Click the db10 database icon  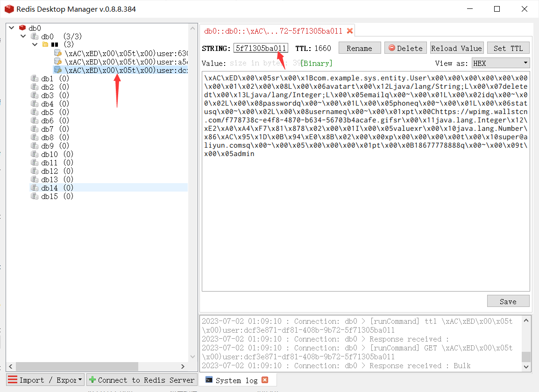pos(35,154)
